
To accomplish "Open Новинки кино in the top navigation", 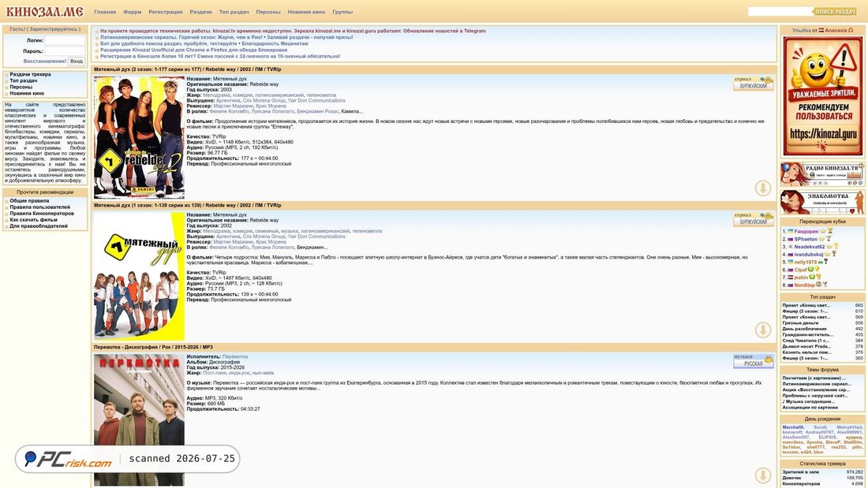I will pyautogui.click(x=307, y=12).
